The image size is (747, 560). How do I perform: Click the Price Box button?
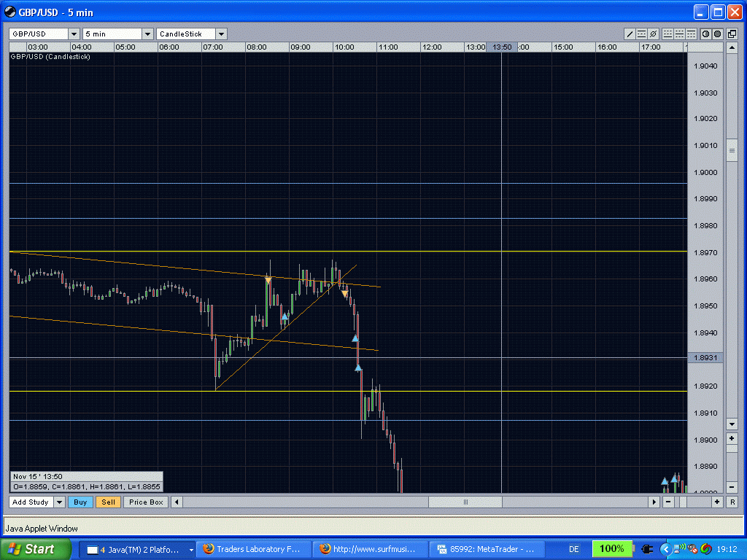tap(146, 502)
